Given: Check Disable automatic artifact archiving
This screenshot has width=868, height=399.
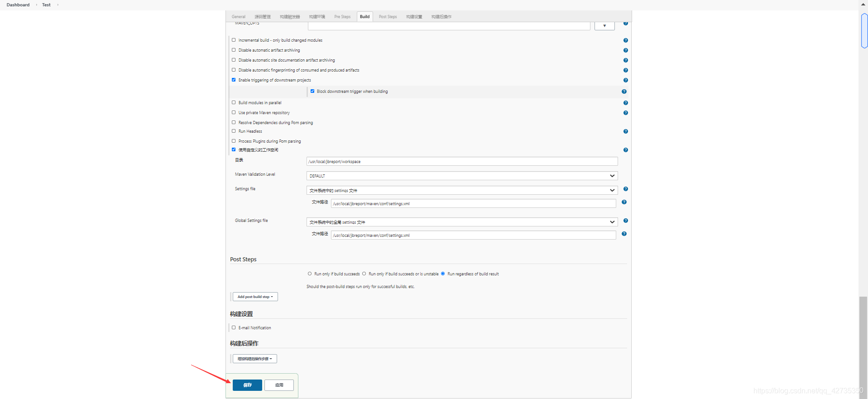Looking at the screenshot, I should [234, 50].
